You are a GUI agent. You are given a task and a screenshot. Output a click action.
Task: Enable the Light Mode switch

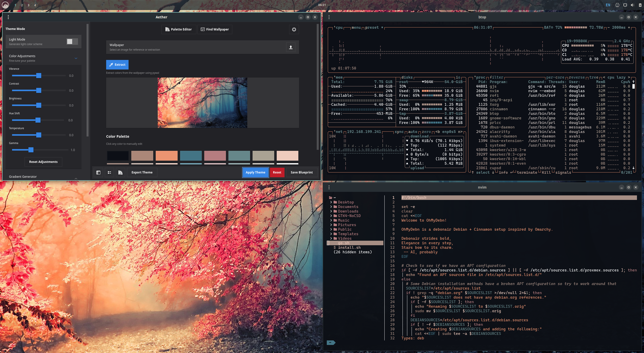pos(72,42)
